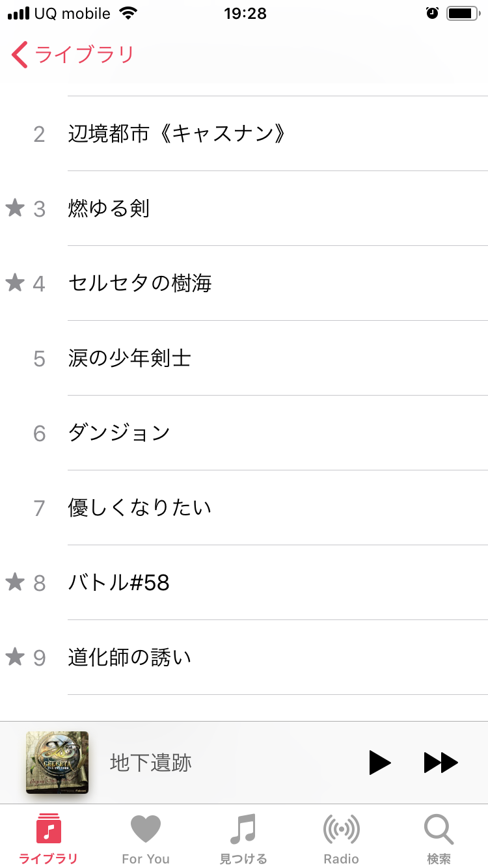Screen dimensions: 488x868
Task: Play the song 優しくなりたい
Action: tap(140, 508)
